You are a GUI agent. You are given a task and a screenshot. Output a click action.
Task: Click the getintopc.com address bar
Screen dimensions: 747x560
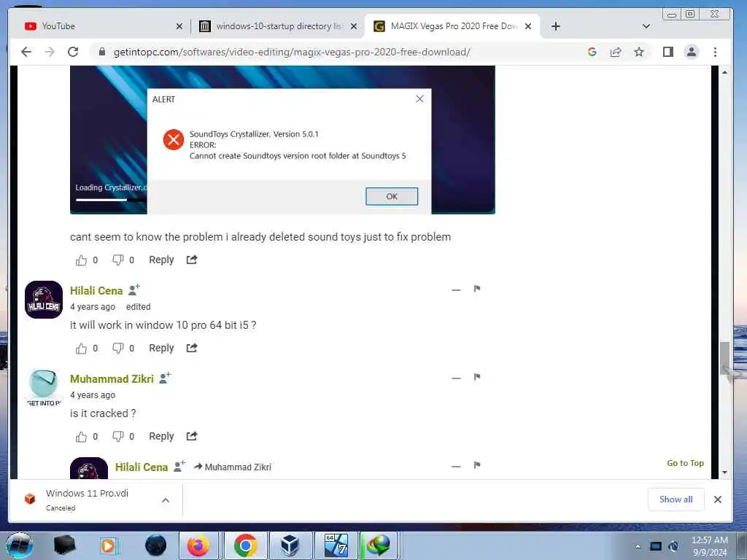tap(292, 52)
